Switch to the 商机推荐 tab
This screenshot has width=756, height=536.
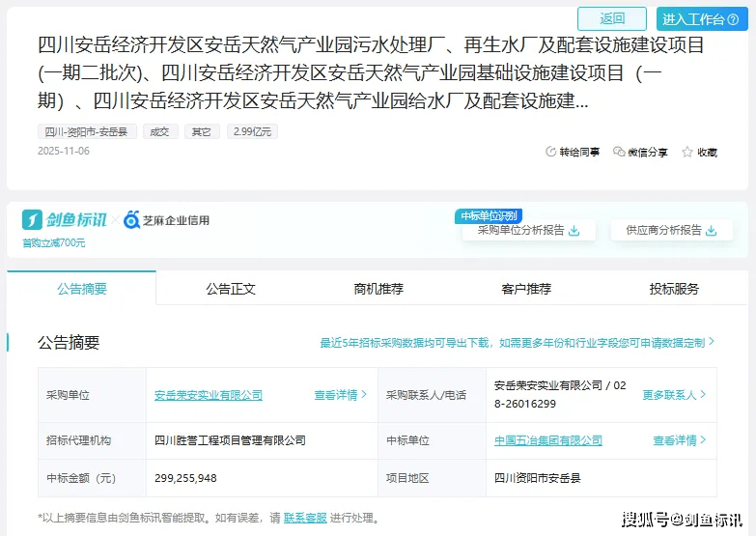(x=378, y=289)
